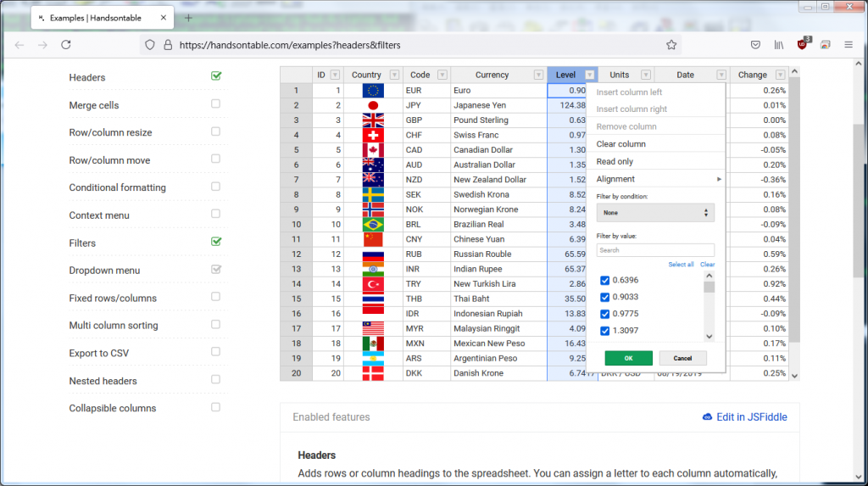Click the Brazil flag
868x486 pixels.
click(373, 225)
